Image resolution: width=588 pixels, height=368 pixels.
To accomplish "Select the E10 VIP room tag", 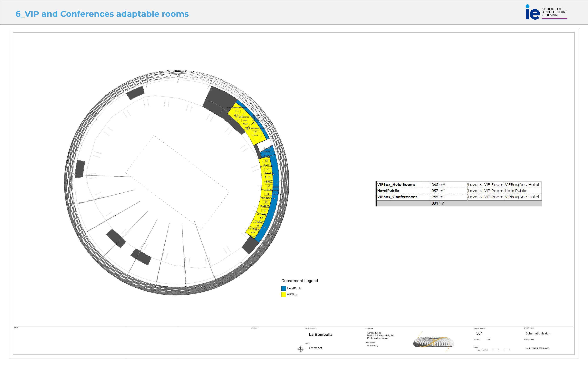I will pos(253,232).
